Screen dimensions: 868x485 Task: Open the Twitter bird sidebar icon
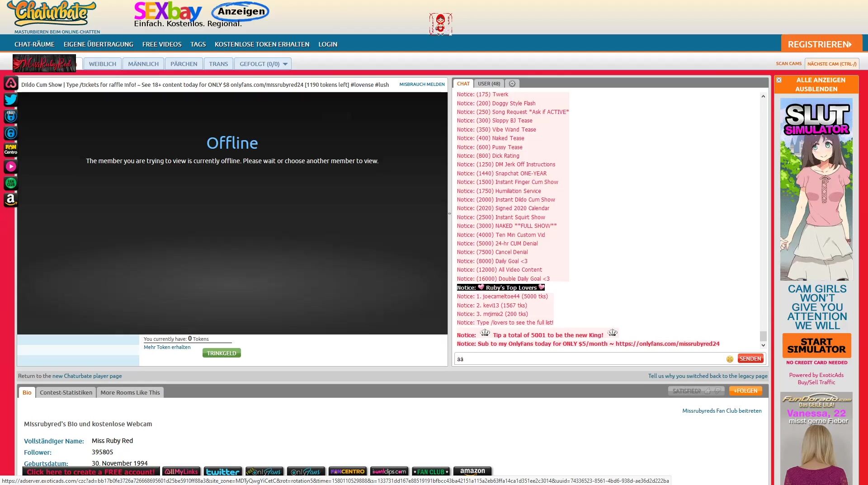tap(11, 99)
